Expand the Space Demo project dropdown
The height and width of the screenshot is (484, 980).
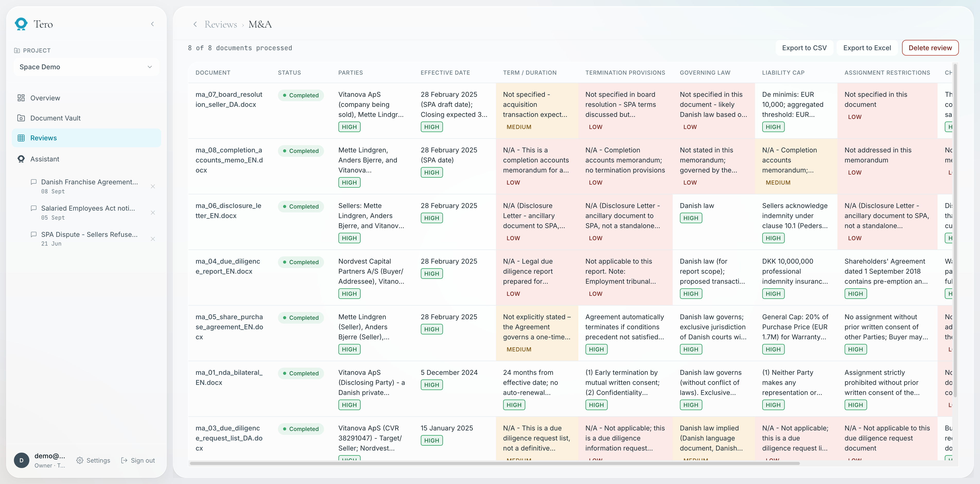[86, 67]
